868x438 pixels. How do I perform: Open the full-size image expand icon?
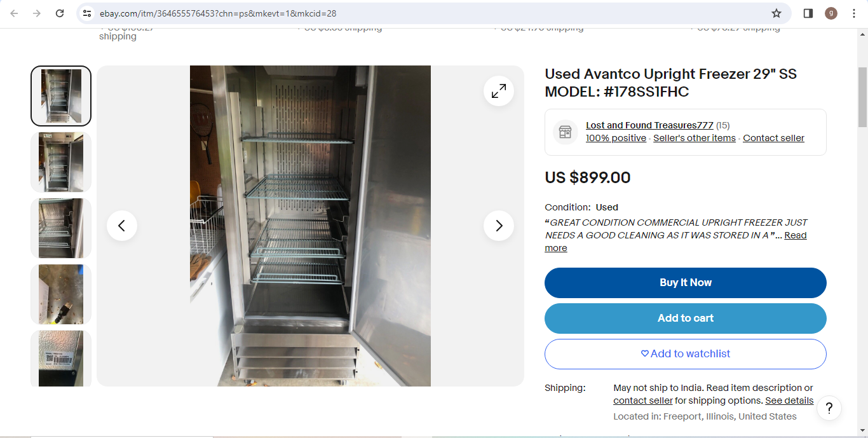pos(499,91)
